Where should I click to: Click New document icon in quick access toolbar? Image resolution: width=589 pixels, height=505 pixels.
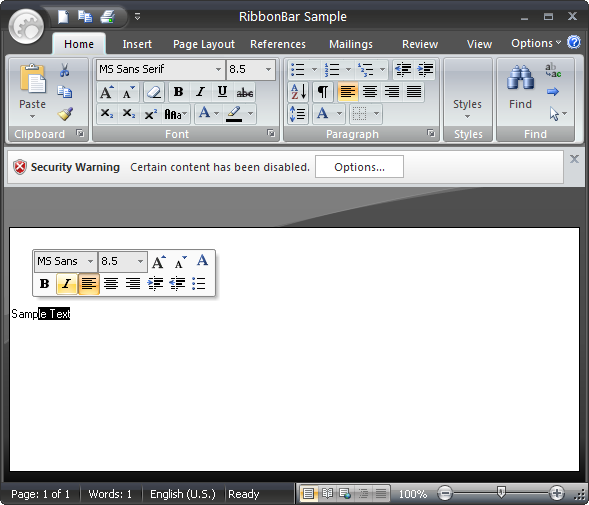click(x=63, y=17)
